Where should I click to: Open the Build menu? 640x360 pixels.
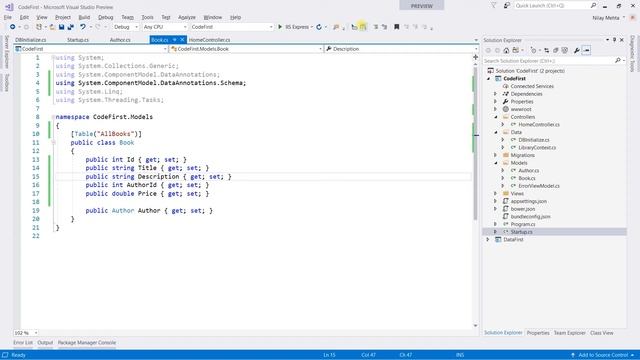(84, 17)
